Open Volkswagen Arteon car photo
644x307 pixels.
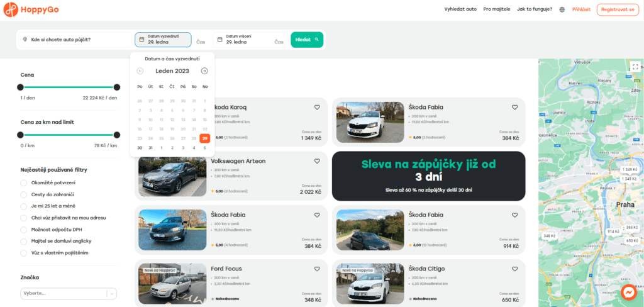tap(172, 176)
